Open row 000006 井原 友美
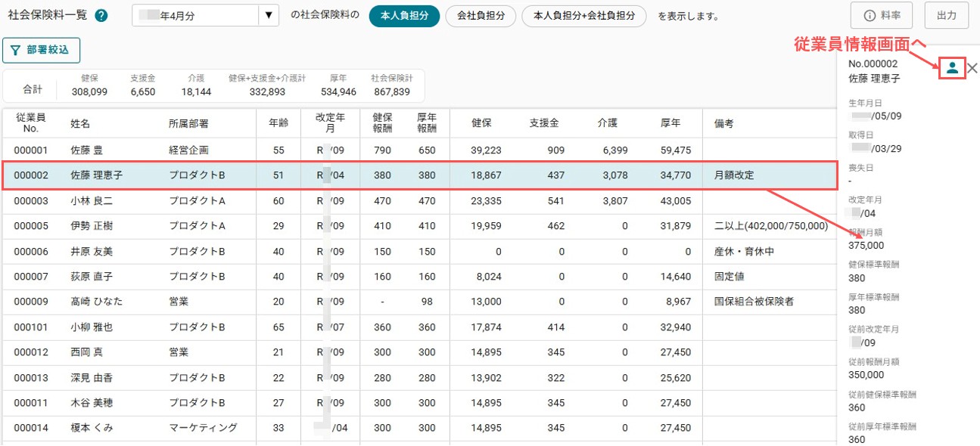980x446 pixels. pos(419,251)
